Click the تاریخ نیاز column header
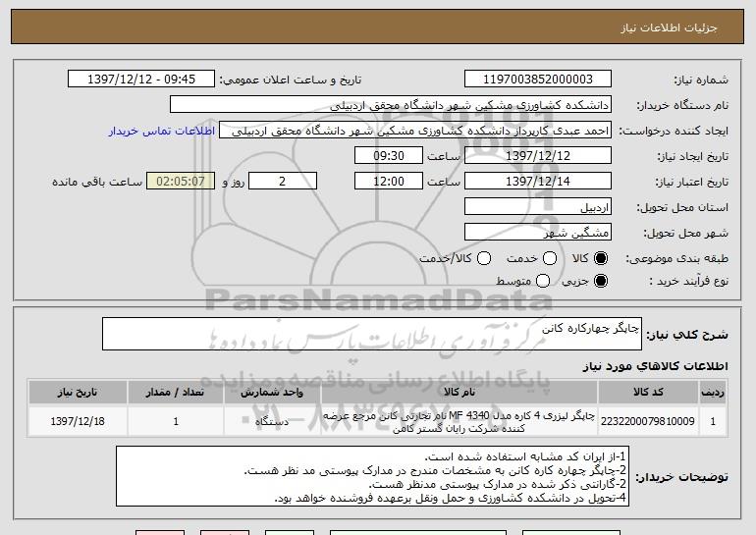The width and height of the screenshot is (756, 535). tap(78, 392)
